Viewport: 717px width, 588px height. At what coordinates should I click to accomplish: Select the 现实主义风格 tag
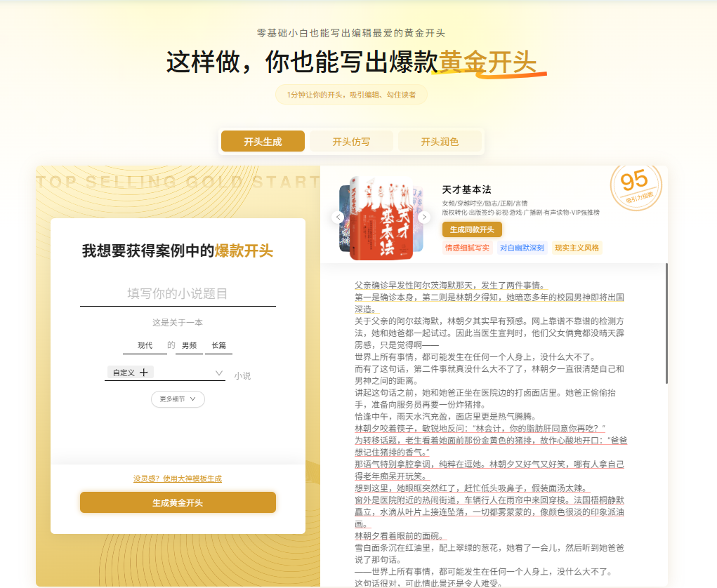577,248
